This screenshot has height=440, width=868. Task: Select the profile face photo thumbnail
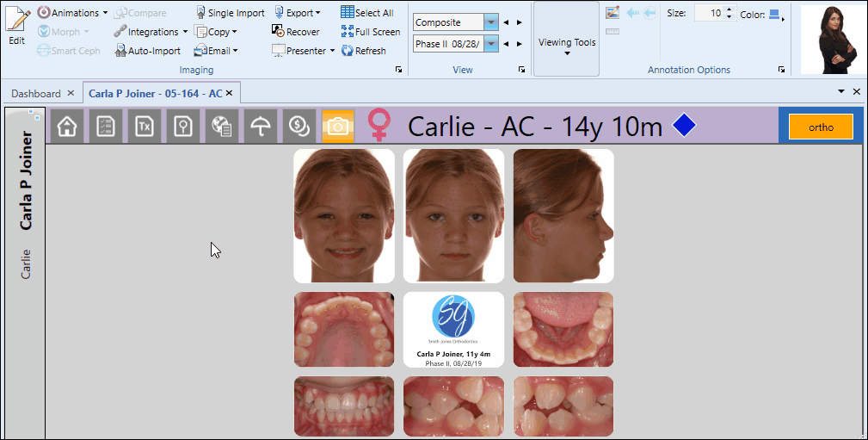click(x=563, y=216)
